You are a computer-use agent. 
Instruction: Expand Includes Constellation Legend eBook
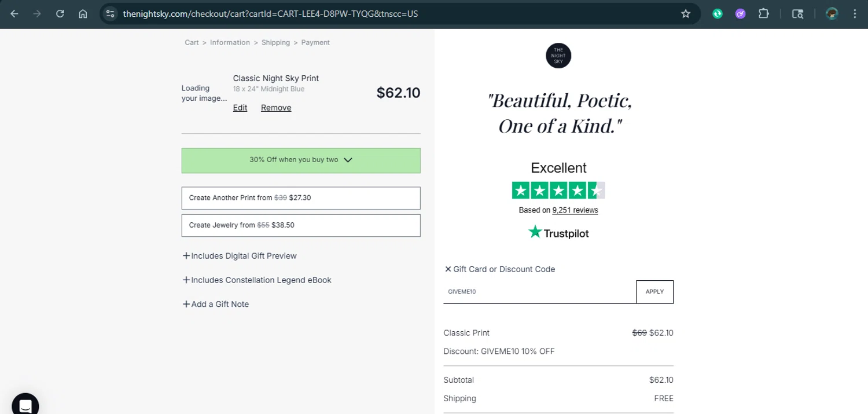coord(257,280)
